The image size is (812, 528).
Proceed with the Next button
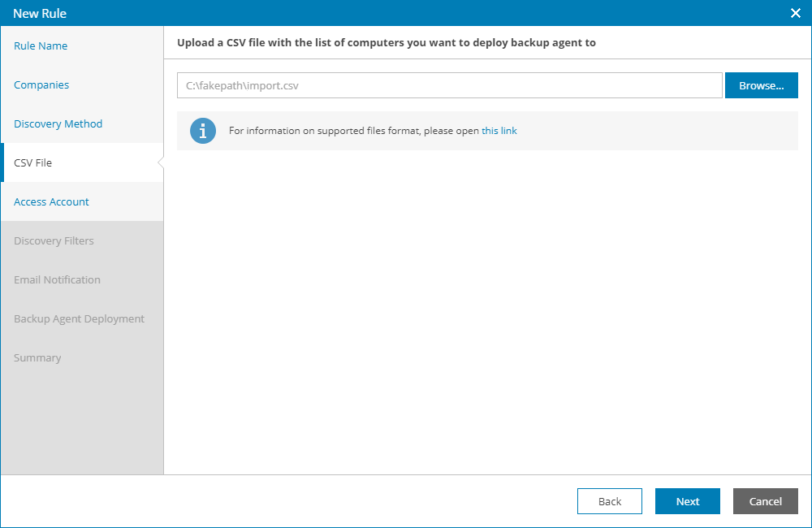687,501
